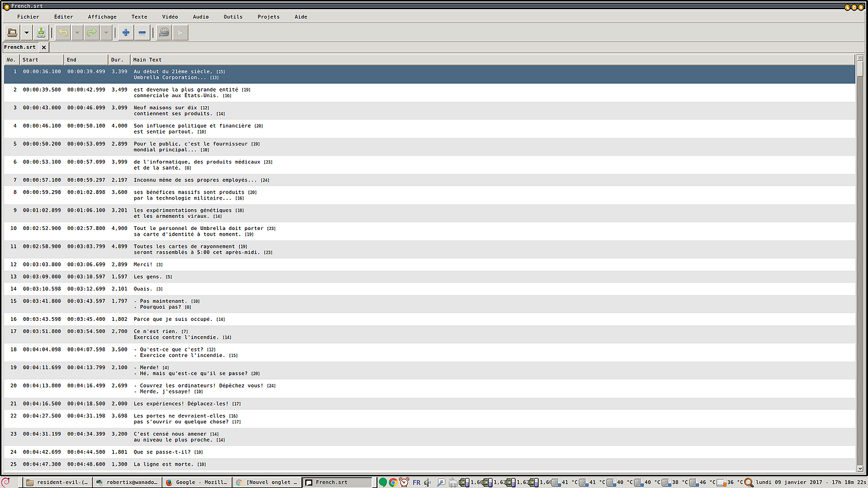Click start time 00:00:39.500 in row 2
Viewport: 868px width, 488px height.
pos(42,90)
